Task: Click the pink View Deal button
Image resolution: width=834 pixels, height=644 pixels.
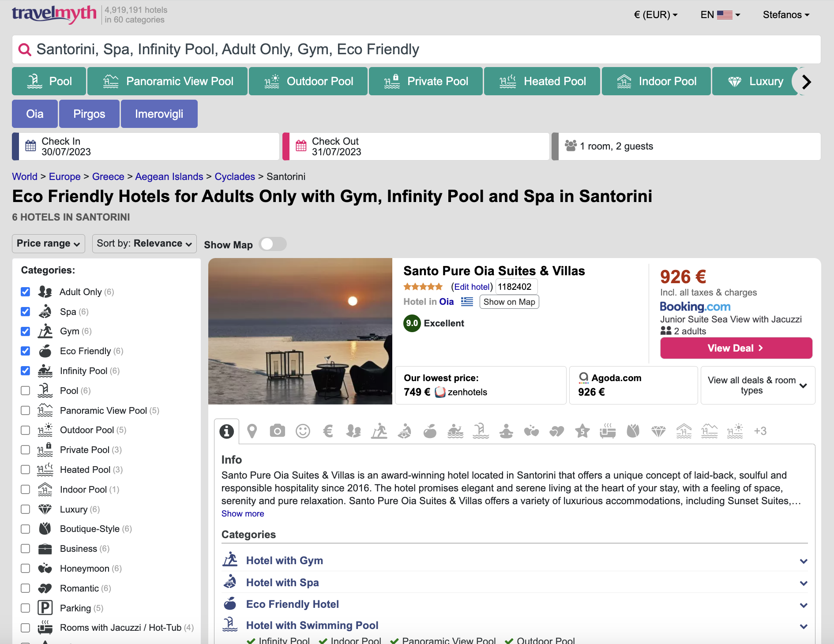Action: [x=736, y=348]
